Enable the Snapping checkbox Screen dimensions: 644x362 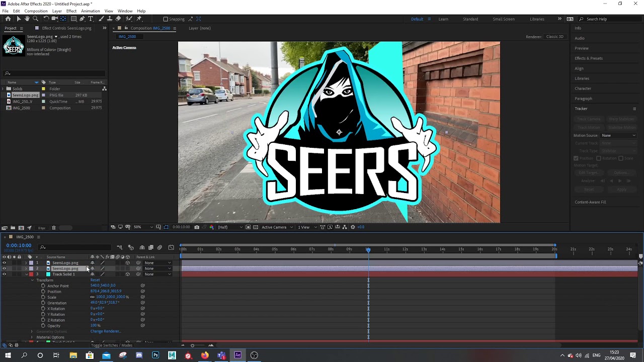[166, 19]
